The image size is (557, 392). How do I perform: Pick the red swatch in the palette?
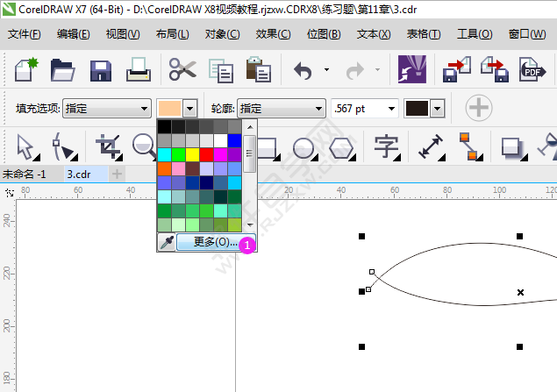pos(206,155)
